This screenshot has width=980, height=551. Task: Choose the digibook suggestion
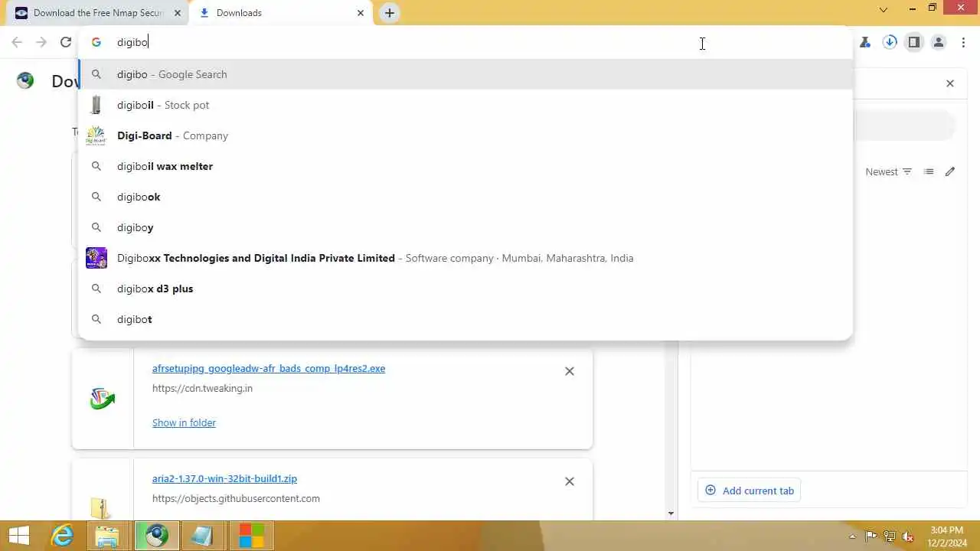click(x=465, y=197)
